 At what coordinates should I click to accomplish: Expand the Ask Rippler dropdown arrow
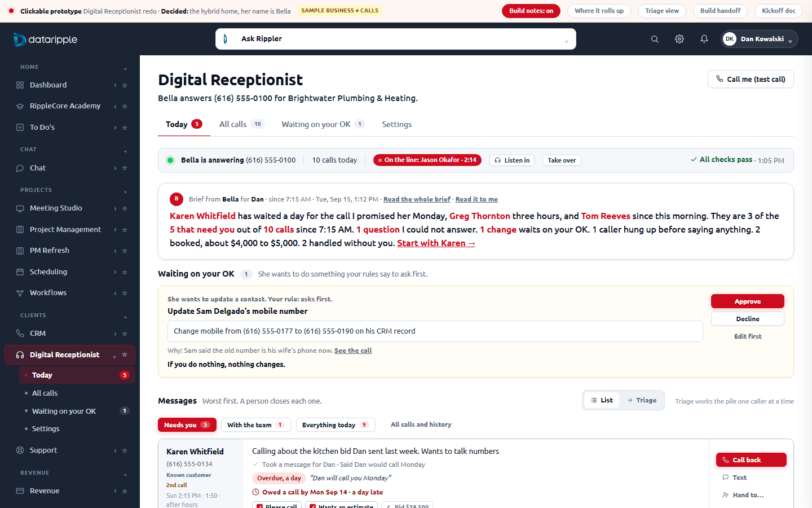click(566, 40)
